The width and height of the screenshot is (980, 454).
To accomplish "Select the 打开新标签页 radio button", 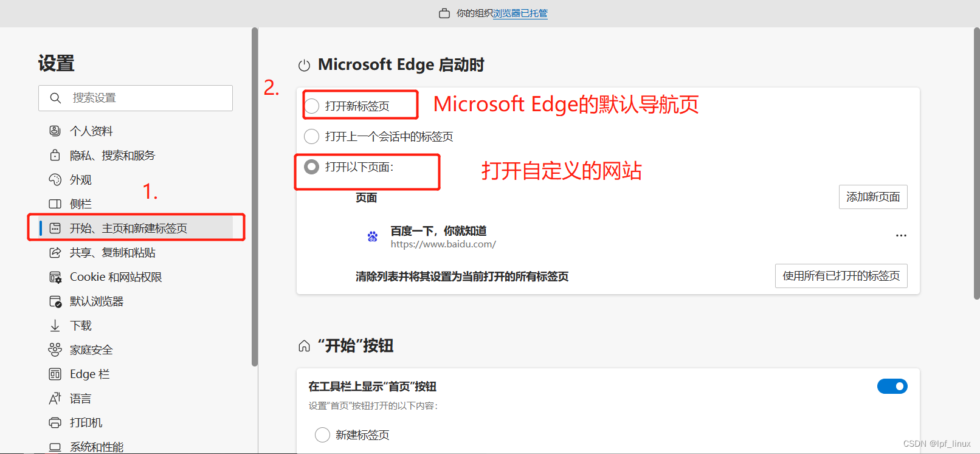I will pos(312,106).
